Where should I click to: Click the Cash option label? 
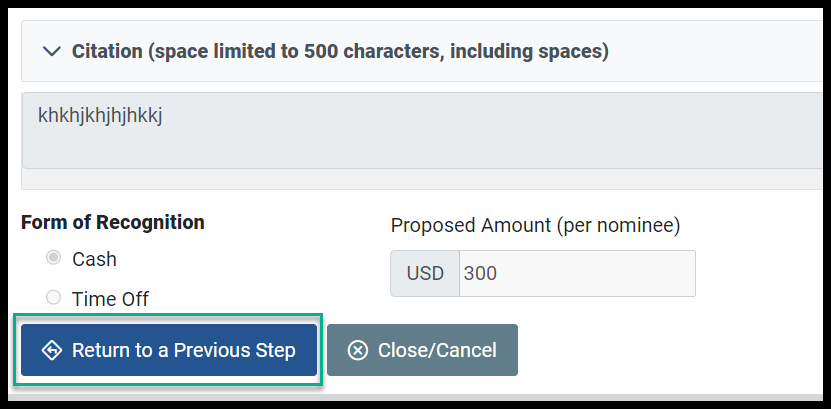click(x=94, y=259)
